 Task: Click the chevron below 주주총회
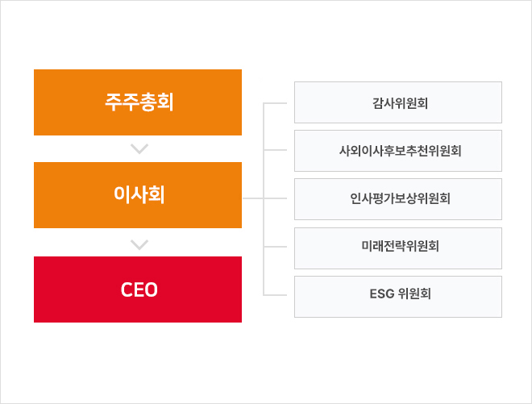point(139,149)
